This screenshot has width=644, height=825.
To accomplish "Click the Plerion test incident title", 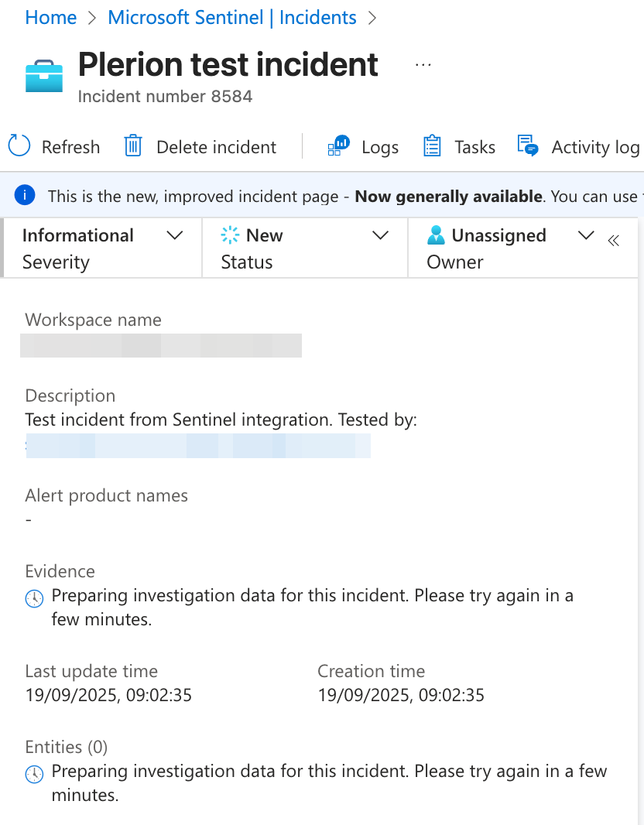I will 228,65.
